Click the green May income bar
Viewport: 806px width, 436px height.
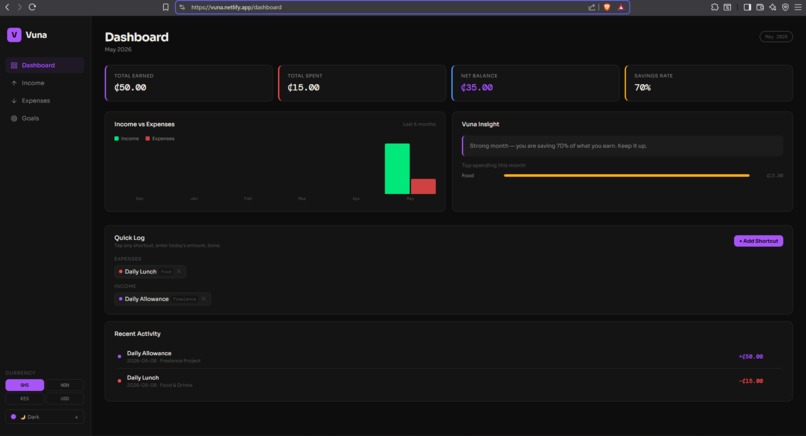click(397, 169)
